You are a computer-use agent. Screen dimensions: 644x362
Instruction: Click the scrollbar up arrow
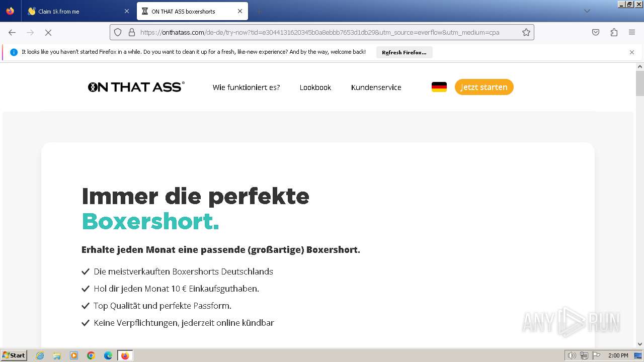[640, 66]
